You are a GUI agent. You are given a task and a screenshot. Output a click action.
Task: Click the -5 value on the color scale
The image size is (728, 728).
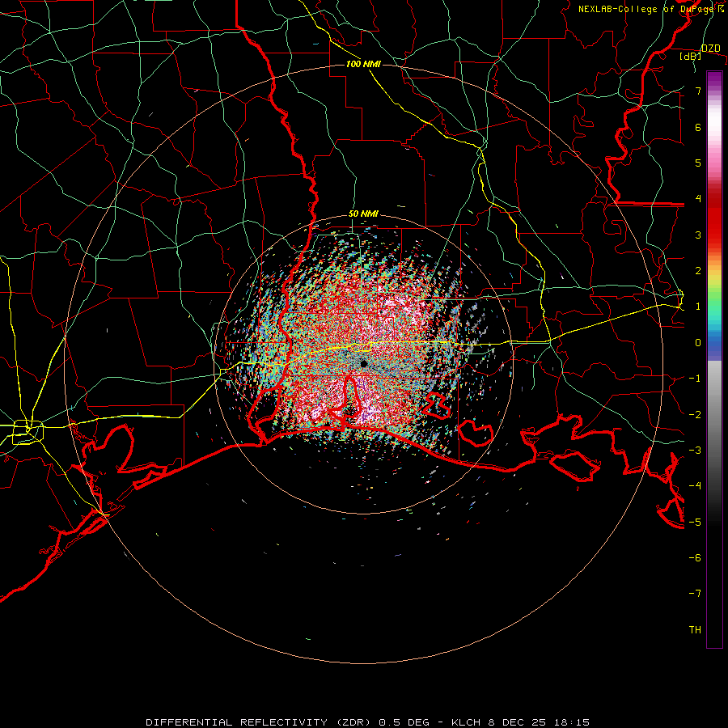(x=695, y=523)
